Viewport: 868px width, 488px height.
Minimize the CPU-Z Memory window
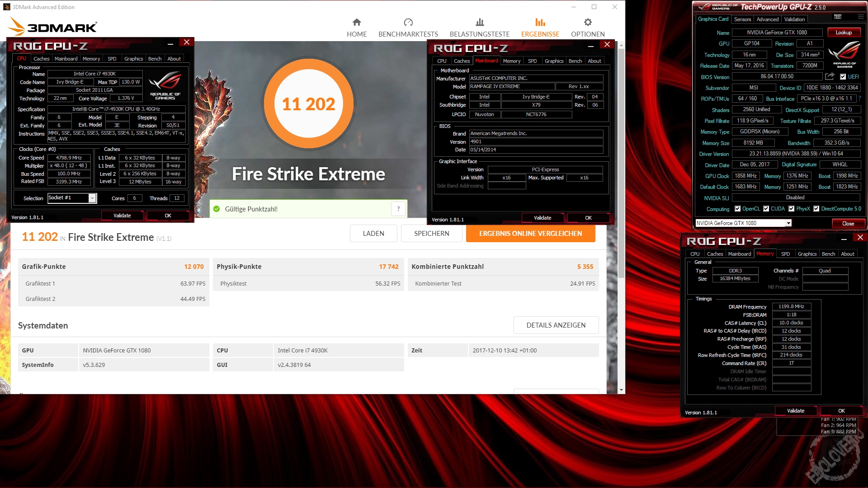pyautogui.click(x=844, y=239)
